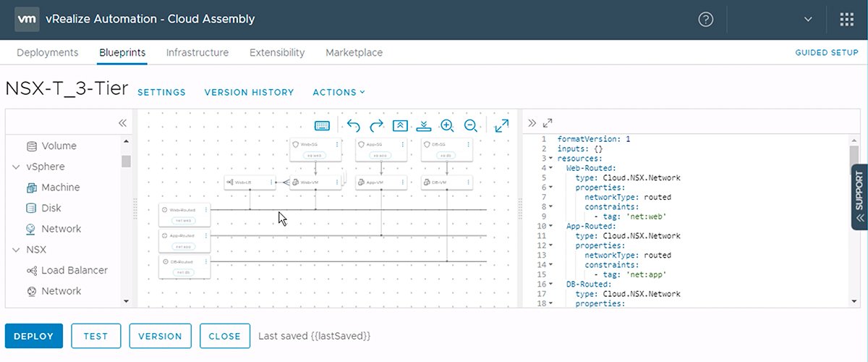The image size is (868, 362).
Task: Go to the Marketplace tab
Action: pyautogui.click(x=354, y=53)
